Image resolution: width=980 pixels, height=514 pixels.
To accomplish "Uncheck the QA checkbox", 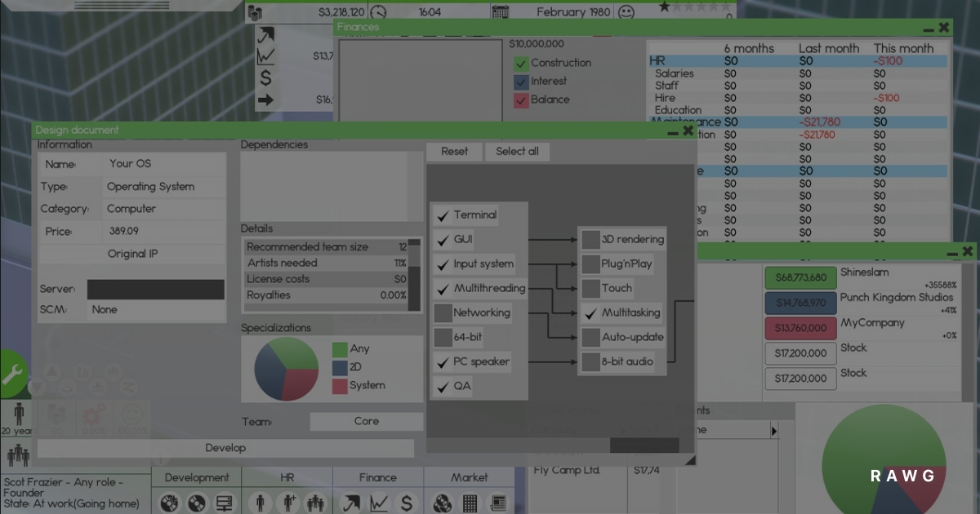I will pyautogui.click(x=443, y=386).
